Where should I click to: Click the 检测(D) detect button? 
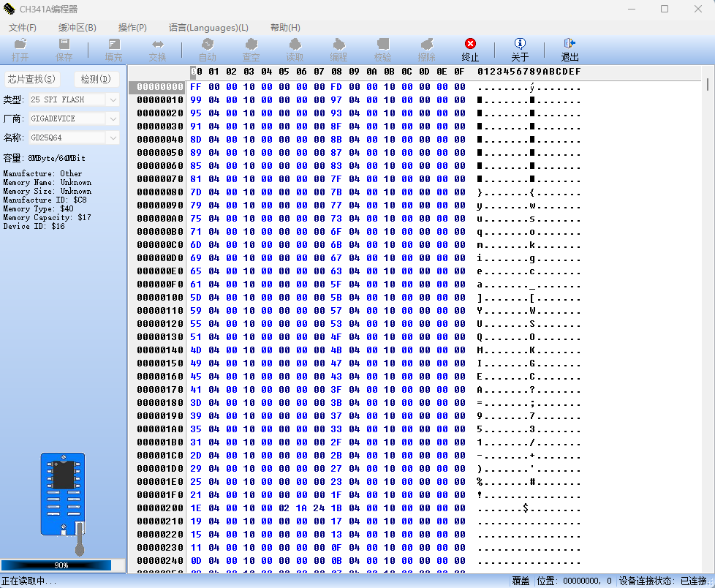96,79
